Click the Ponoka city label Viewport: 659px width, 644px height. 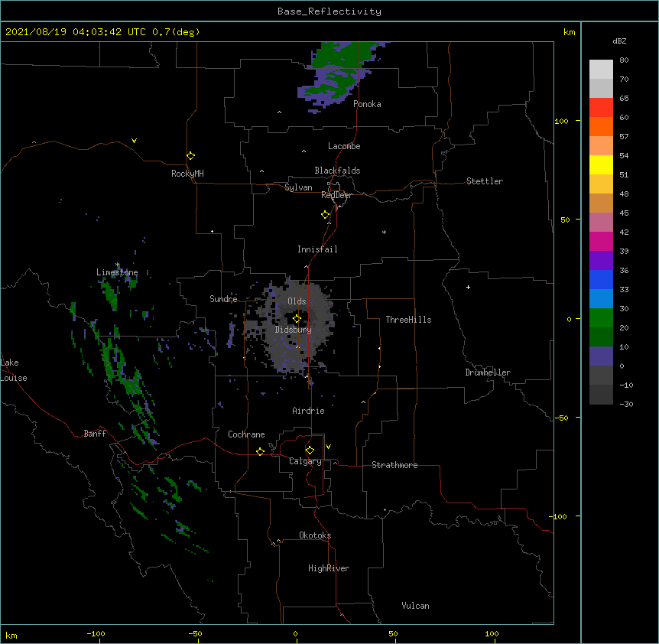(x=367, y=104)
